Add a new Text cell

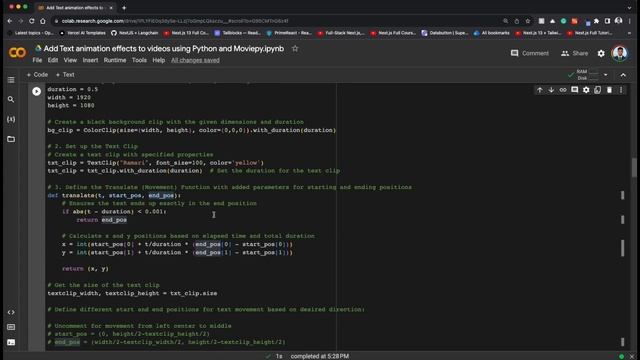click(x=65, y=75)
